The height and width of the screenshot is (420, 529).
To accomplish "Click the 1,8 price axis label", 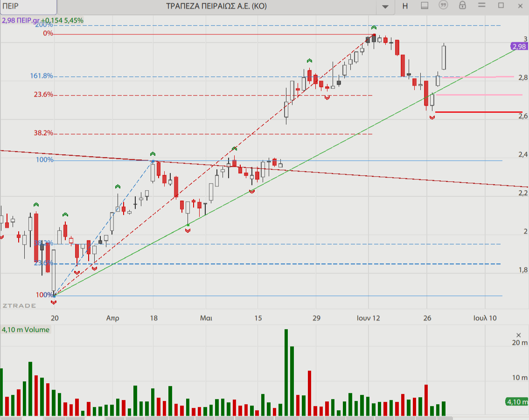I will point(523,269).
